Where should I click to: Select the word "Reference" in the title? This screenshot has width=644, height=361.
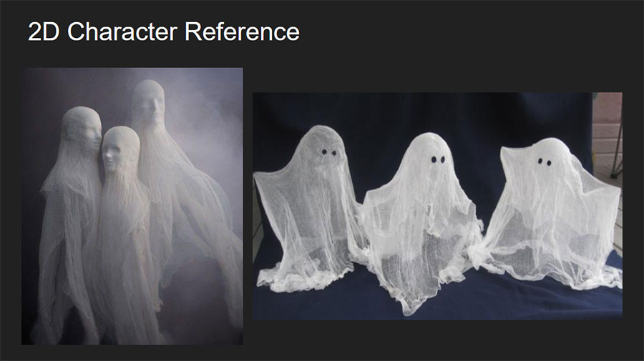[x=243, y=31]
